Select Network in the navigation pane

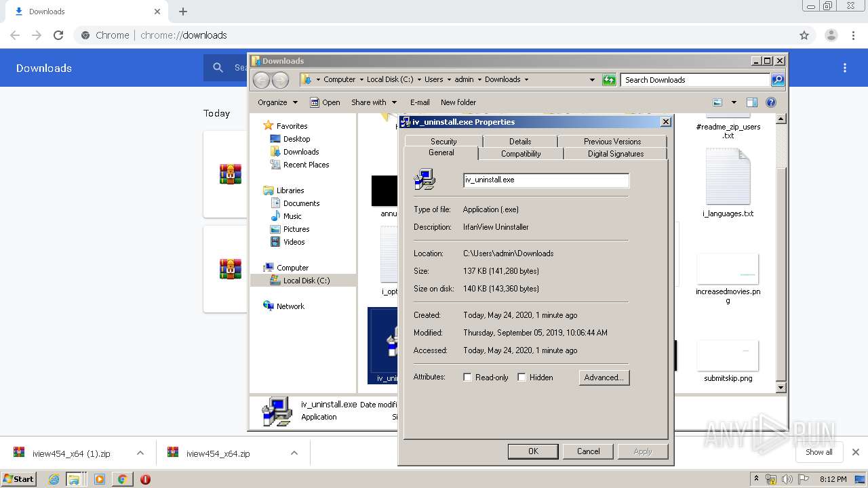pyautogui.click(x=290, y=306)
